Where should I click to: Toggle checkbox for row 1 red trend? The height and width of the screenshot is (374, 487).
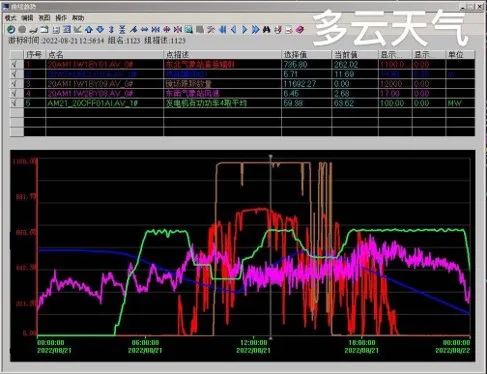[x=15, y=65]
